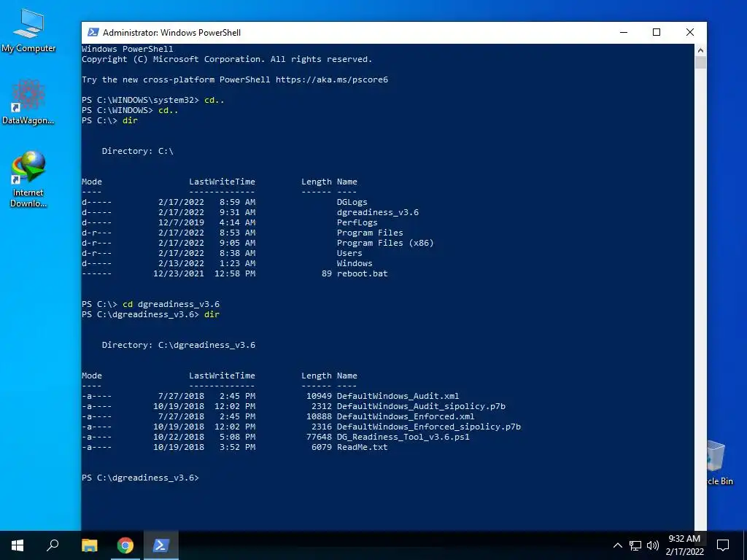The width and height of the screenshot is (747, 560).
Task: Click the 77648 length value
Action: coord(320,437)
